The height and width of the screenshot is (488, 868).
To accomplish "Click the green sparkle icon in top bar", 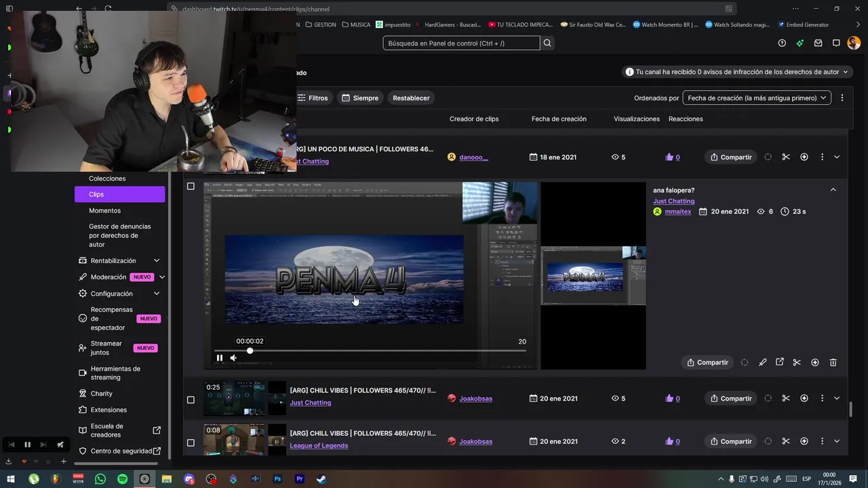I will [x=800, y=43].
